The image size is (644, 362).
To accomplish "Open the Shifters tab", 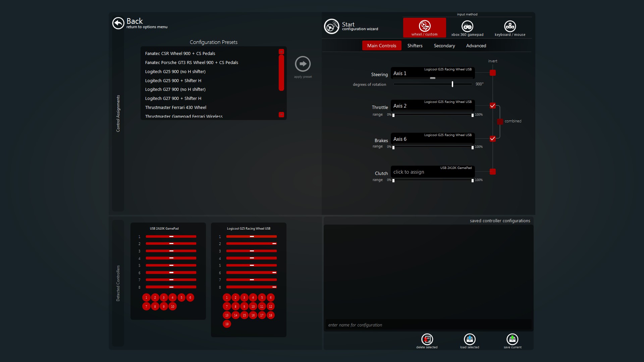I will pyautogui.click(x=415, y=46).
